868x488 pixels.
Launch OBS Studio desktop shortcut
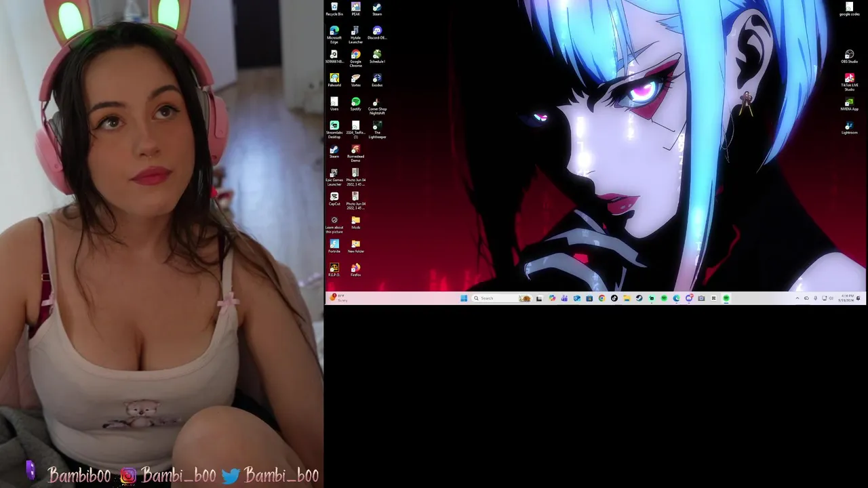click(849, 56)
